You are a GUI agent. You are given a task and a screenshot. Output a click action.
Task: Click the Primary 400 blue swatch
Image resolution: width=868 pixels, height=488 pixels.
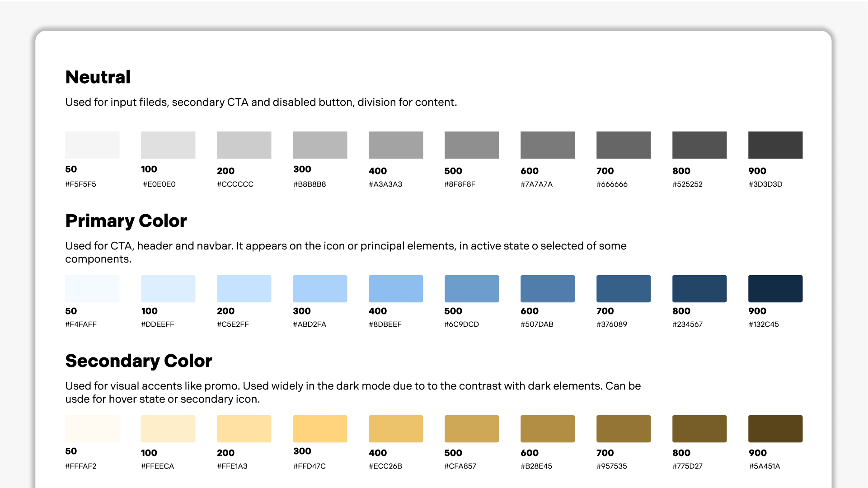[x=396, y=289]
